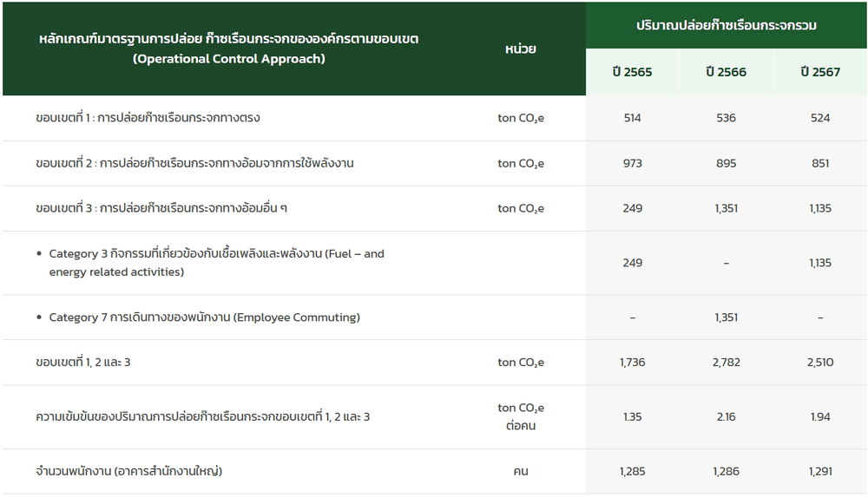The height and width of the screenshot is (497, 868).
Task: Click value '524' in Scope 1 row
Action: 820,117
